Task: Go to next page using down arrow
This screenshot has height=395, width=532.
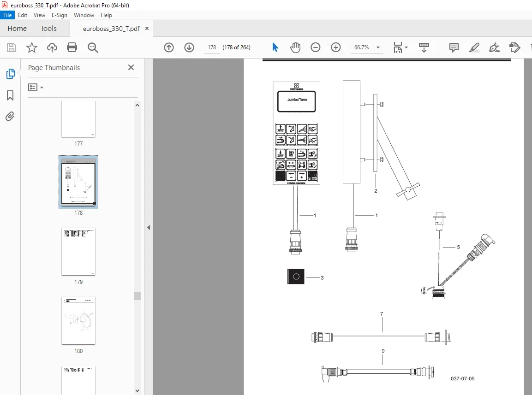Action: [x=189, y=47]
